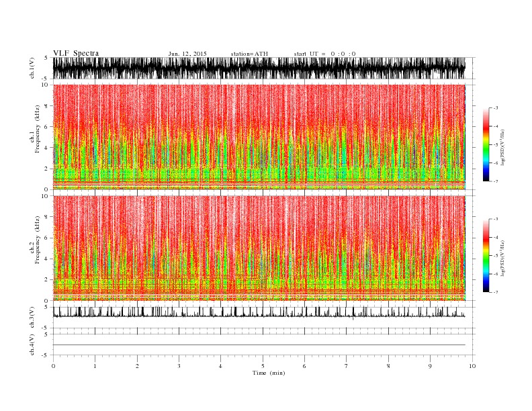Click the time axis tick label '6'
The width and height of the screenshot is (532, 411).
coord(304,366)
